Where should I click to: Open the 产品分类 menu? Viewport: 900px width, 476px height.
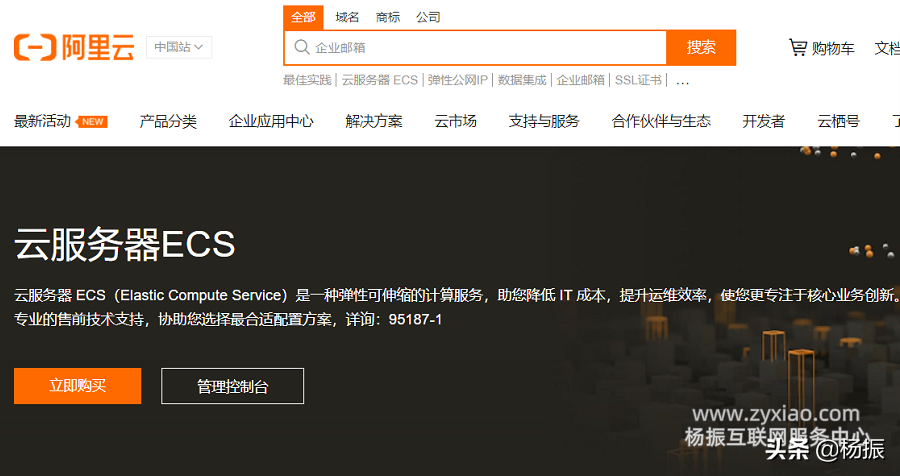168,121
